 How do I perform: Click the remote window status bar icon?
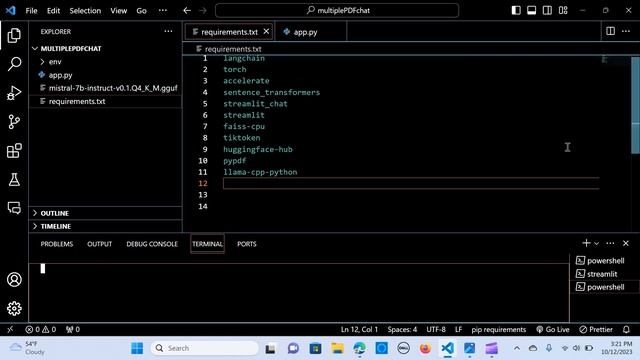10,329
